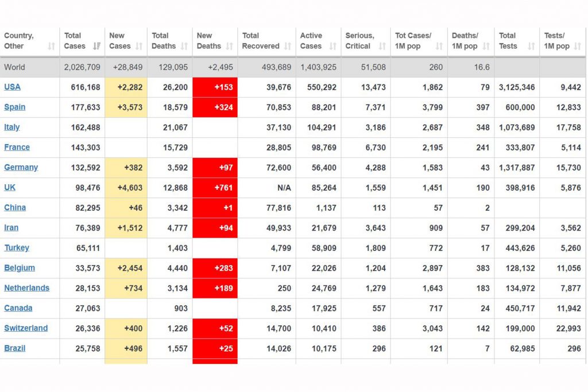588x392 pixels.
Task: Click Active Cases sort icon
Action: click(x=332, y=46)
